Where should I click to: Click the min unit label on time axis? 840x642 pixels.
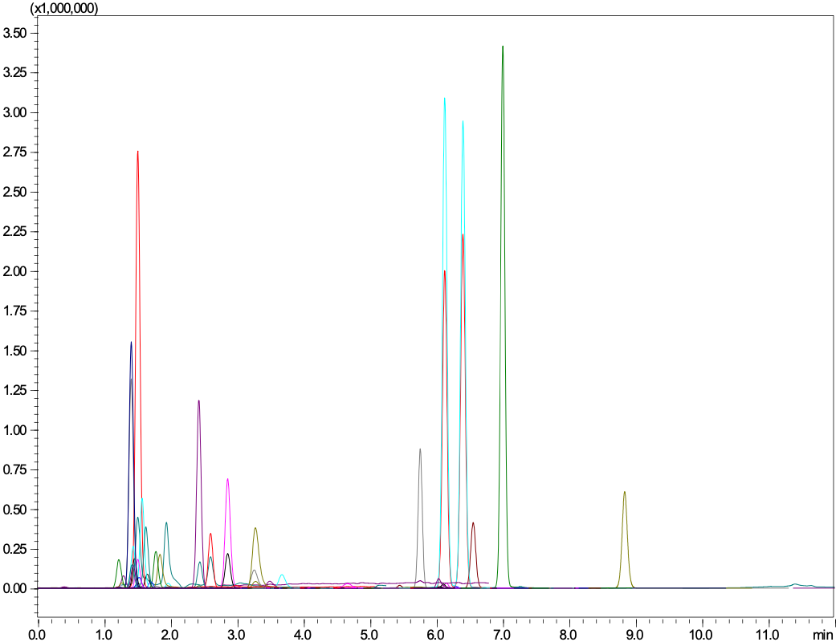[822, 634]
